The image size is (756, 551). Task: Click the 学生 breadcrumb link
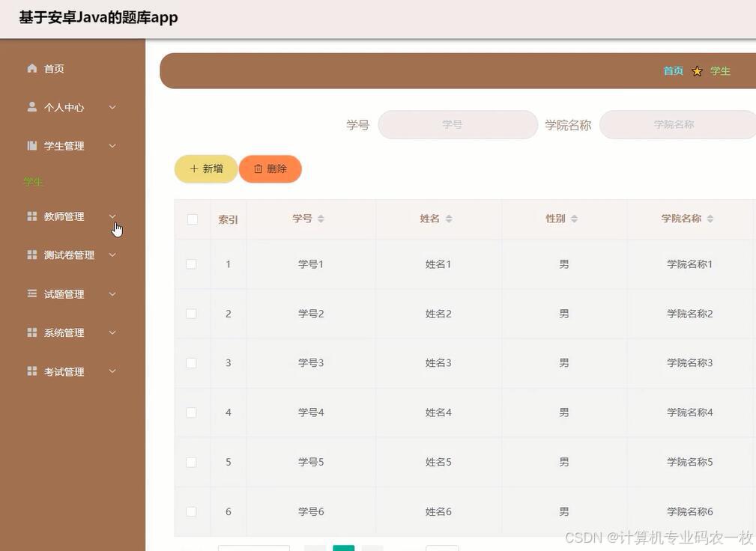click(x=720, y=71)
